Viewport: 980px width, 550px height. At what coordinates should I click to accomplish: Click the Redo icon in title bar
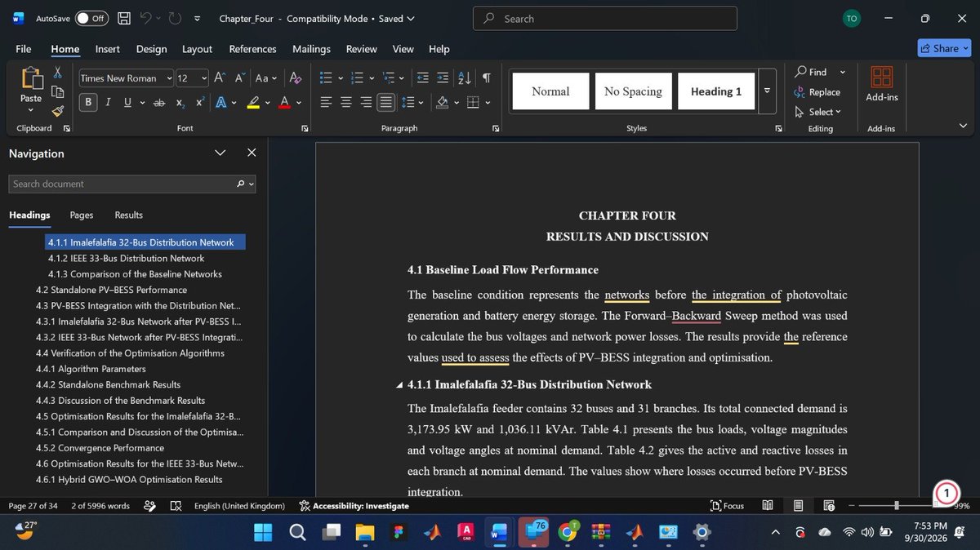(175, 18)
